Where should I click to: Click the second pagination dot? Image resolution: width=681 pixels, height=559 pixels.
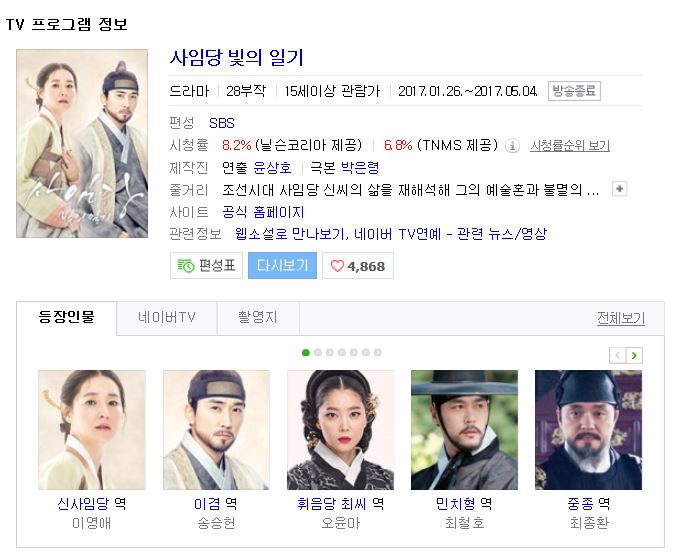[x=318, y=352]
